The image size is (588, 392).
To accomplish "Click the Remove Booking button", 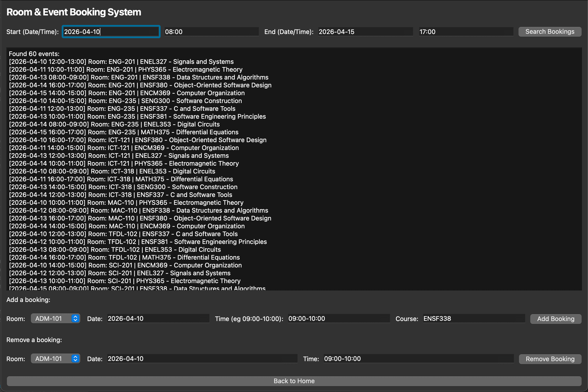I will (x=550, y=359).
